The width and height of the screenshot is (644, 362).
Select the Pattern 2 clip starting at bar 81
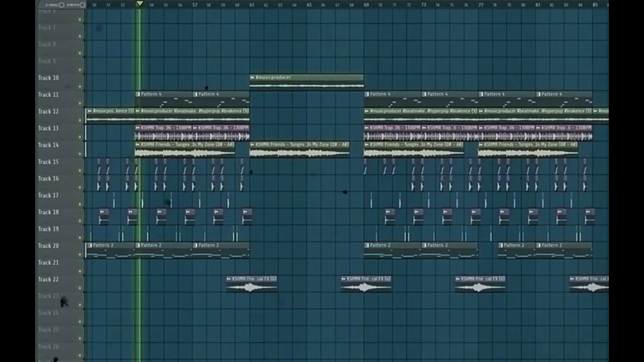pos(564,250)
